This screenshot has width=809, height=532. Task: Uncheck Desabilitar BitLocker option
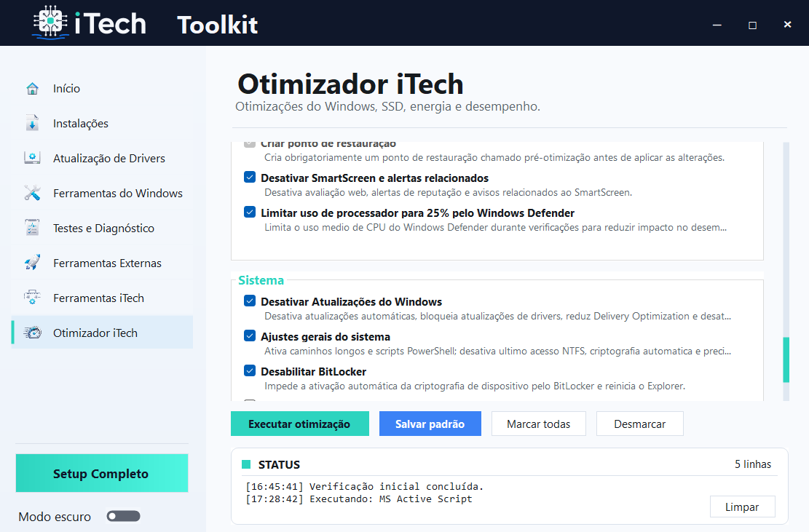(250, 371)
